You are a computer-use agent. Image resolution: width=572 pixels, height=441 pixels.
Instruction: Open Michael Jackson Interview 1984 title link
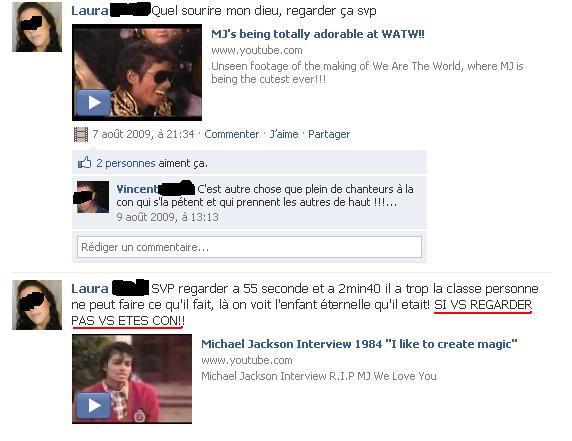tap(359, 344)
